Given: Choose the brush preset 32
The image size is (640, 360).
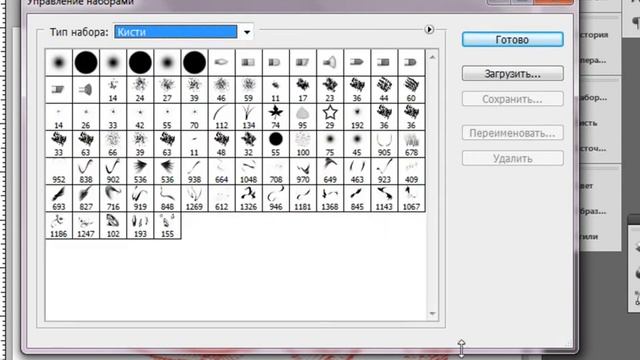Looking at the screenshot, I should (249, 144).
